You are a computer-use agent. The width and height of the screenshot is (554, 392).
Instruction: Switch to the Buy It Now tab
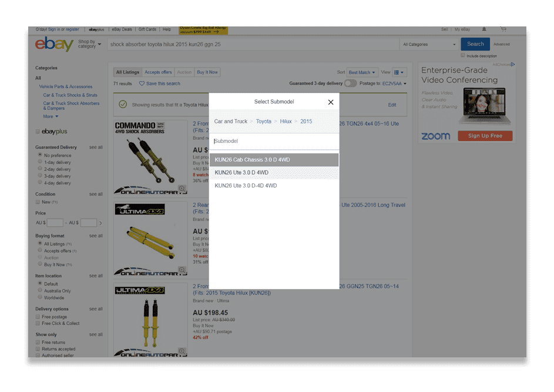pos(207,72)
